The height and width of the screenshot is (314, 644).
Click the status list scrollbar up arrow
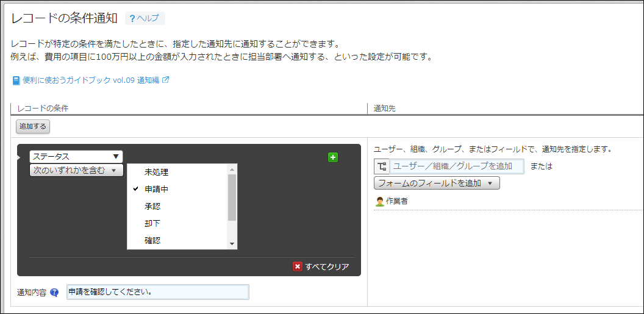click(x=232, y=169)
